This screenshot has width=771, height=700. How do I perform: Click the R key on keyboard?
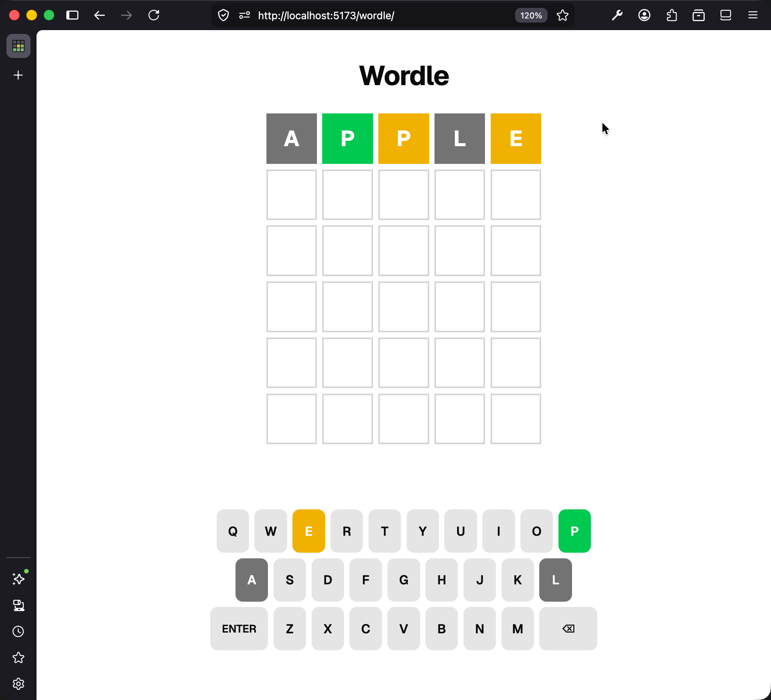346,530
